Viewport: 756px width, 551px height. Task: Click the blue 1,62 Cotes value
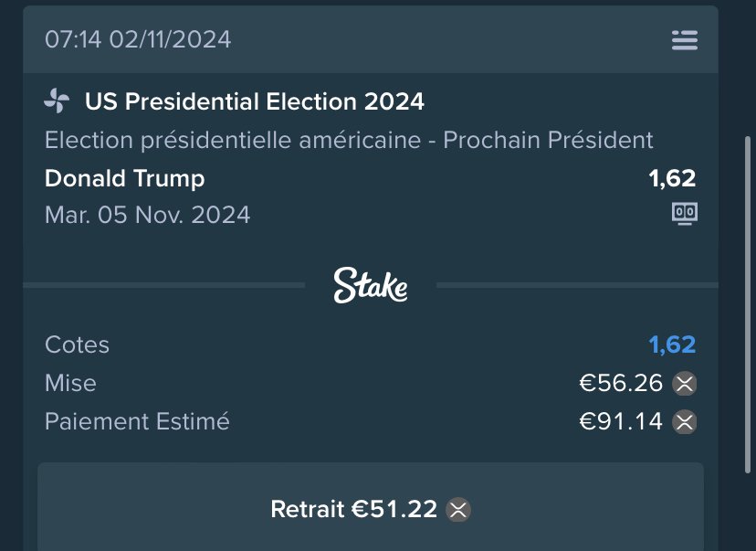click(672, 345)
